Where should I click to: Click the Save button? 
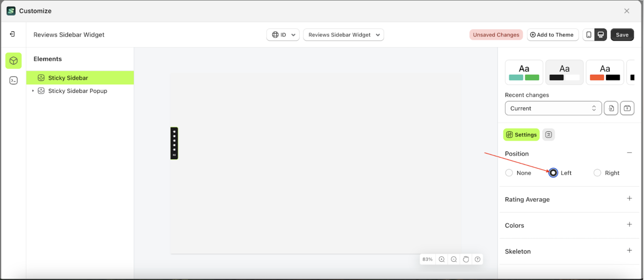[622, 34]
